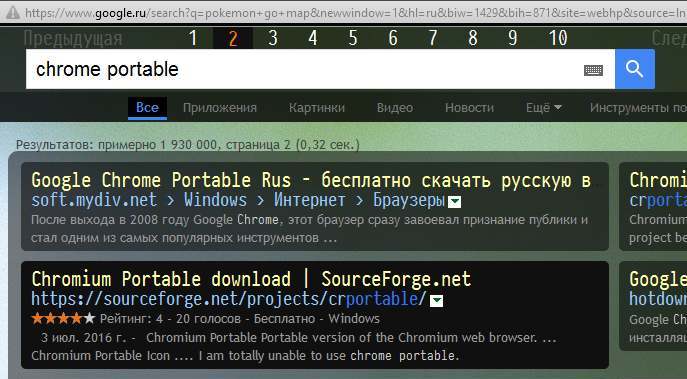This screenshot has height=379, width=687.
Task: Go to results page 8
Action: 472,38
